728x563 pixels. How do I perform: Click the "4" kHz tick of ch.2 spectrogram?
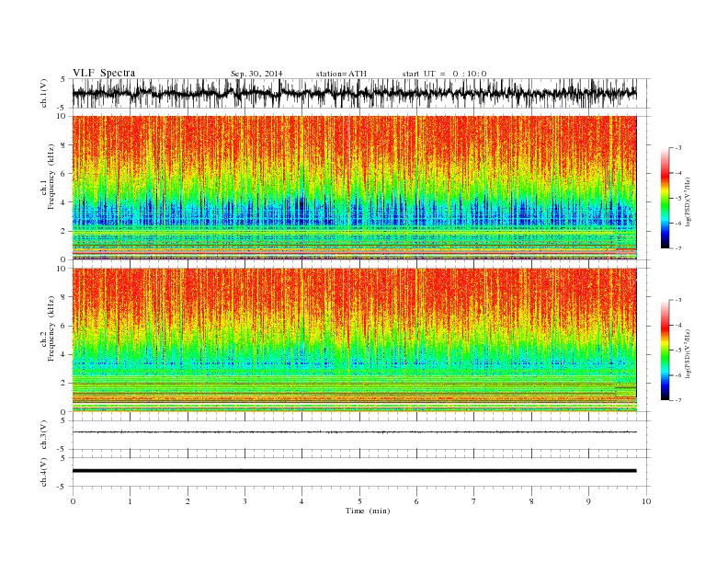coord(64,355)
